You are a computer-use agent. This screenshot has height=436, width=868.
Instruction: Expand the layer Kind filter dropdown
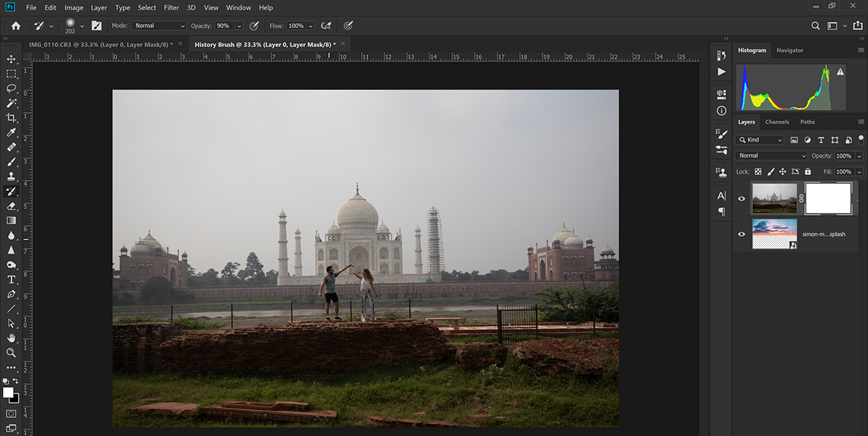(x=760, y=140)
